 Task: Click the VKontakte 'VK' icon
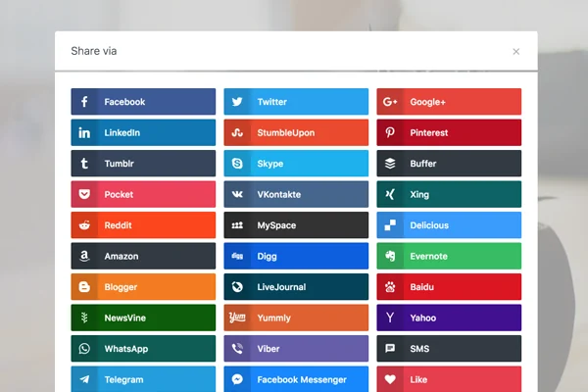tap(237, 194)
